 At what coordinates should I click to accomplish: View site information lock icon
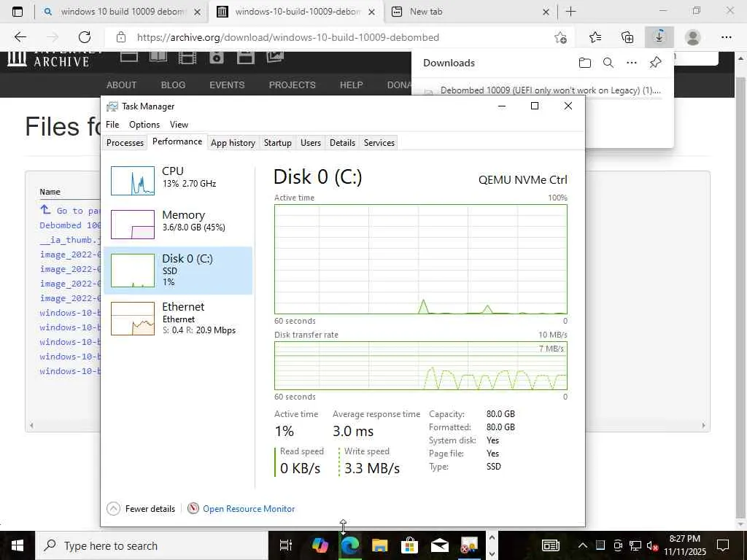pyautogui.click(x=121, y=37)
